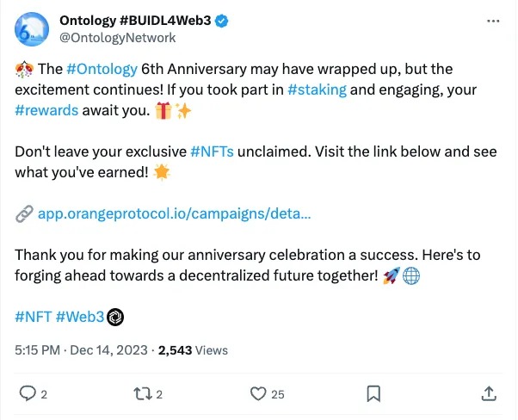Open the app.orangeprotocol.io campaign link
518x420 pixels.
175,213
